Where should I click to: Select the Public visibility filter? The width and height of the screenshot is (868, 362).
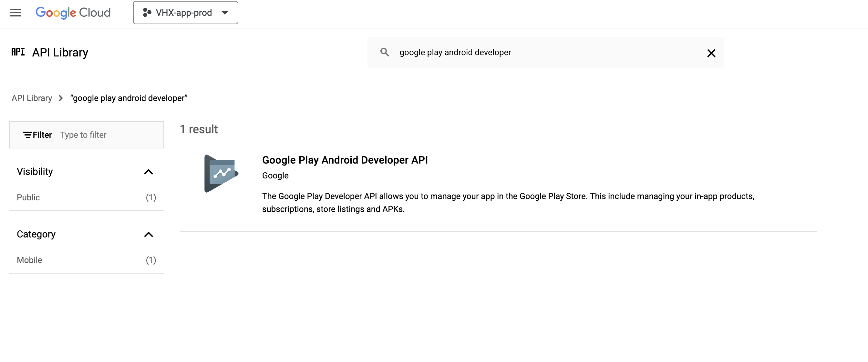click(x=86, y=197)
